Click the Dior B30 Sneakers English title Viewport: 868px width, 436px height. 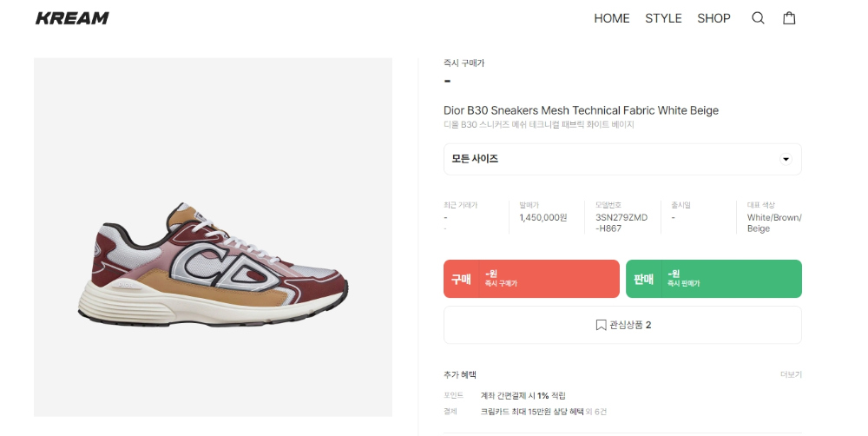point(581,110)
